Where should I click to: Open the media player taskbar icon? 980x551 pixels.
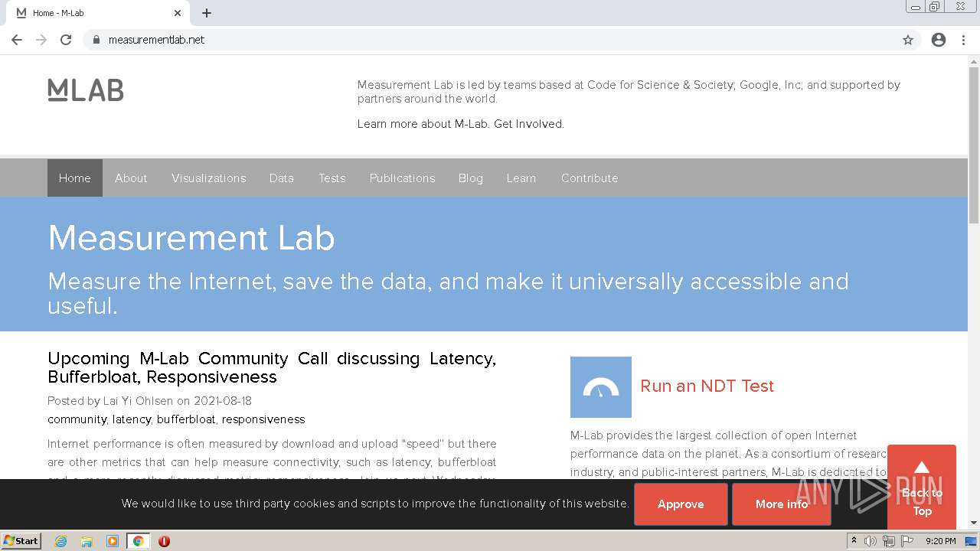pyautogui.click(x=113, y=541)
